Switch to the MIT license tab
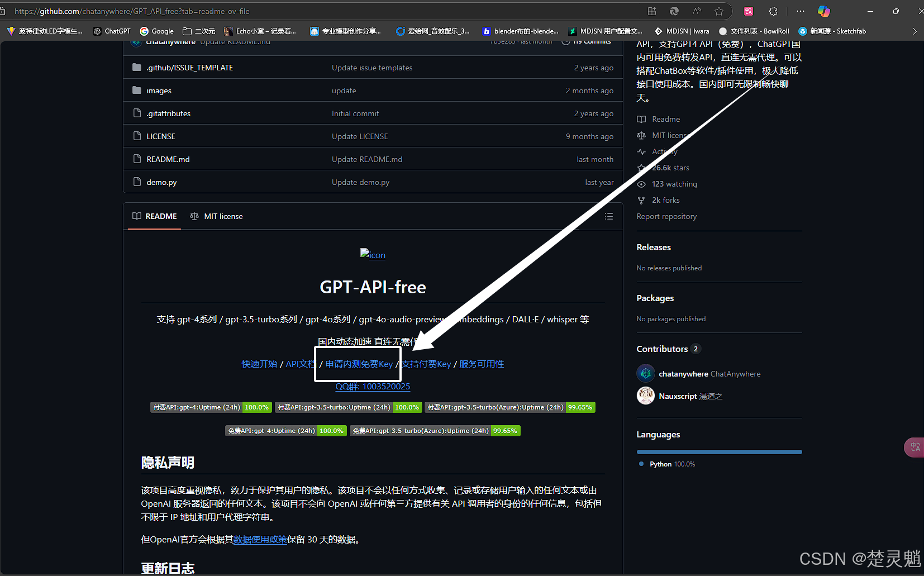924x576 pixels. click(217, 216)
